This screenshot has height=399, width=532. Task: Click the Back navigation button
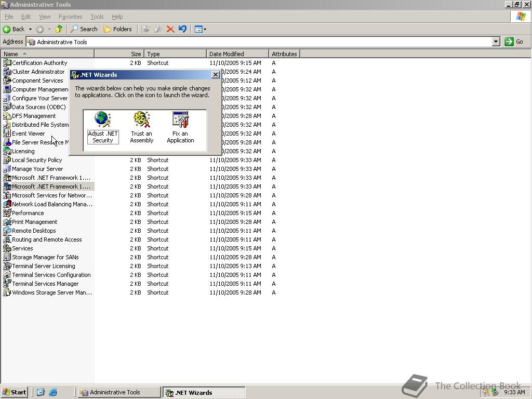point(14,29)
